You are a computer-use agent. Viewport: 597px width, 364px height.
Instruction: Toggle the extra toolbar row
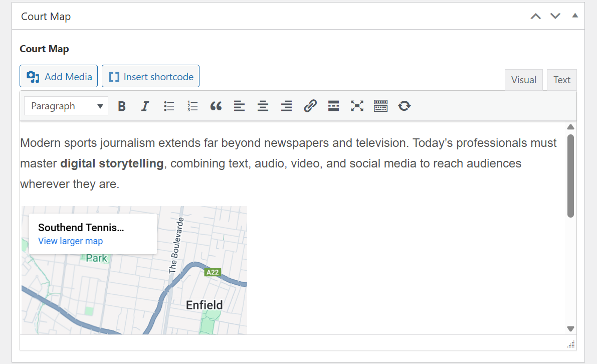(380, 106)
